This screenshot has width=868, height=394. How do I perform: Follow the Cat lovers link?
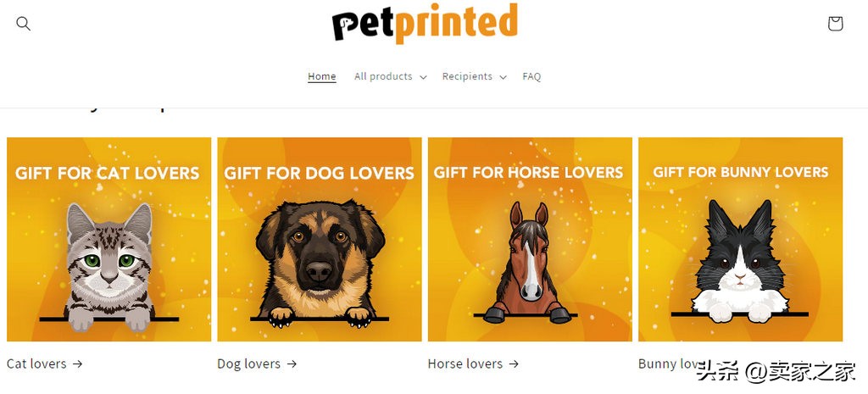[36, 363]
